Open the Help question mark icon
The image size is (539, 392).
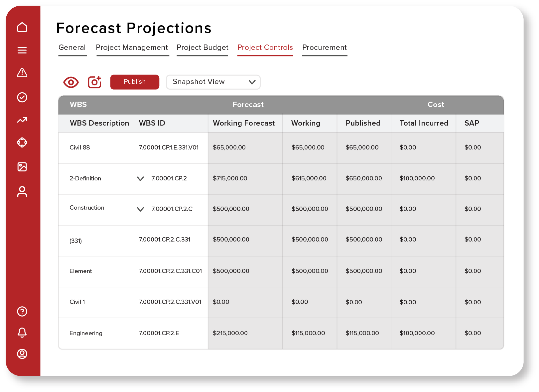22,312
